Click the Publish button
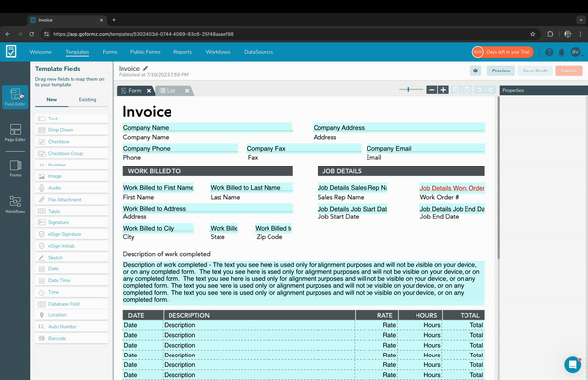Screen dimensions: 588x380 [x=568, y=71]
